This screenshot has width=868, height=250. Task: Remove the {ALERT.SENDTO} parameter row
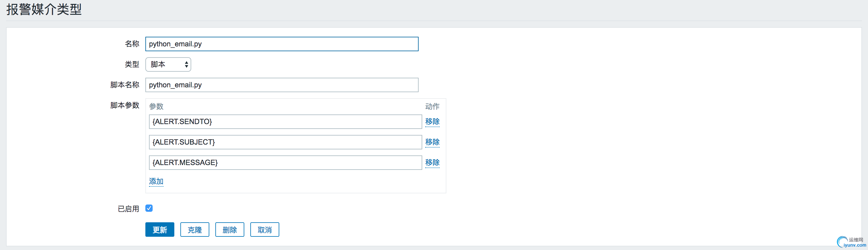pyautogui.click(x=432, y=121)
